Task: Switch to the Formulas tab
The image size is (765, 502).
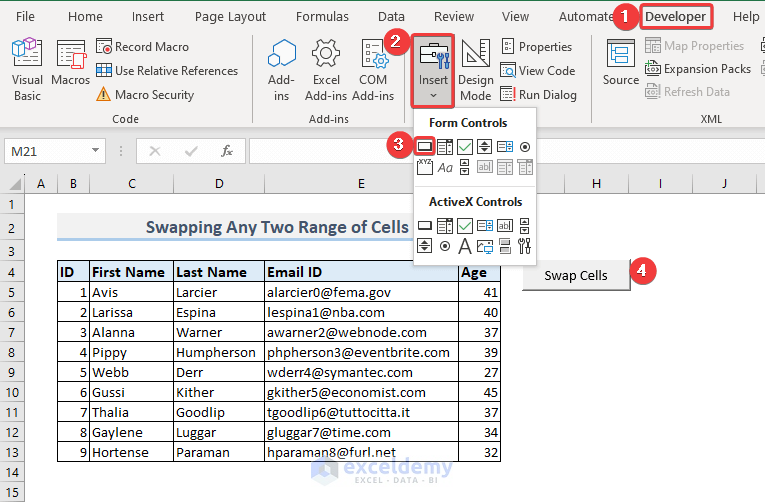Action: (322, 17)
